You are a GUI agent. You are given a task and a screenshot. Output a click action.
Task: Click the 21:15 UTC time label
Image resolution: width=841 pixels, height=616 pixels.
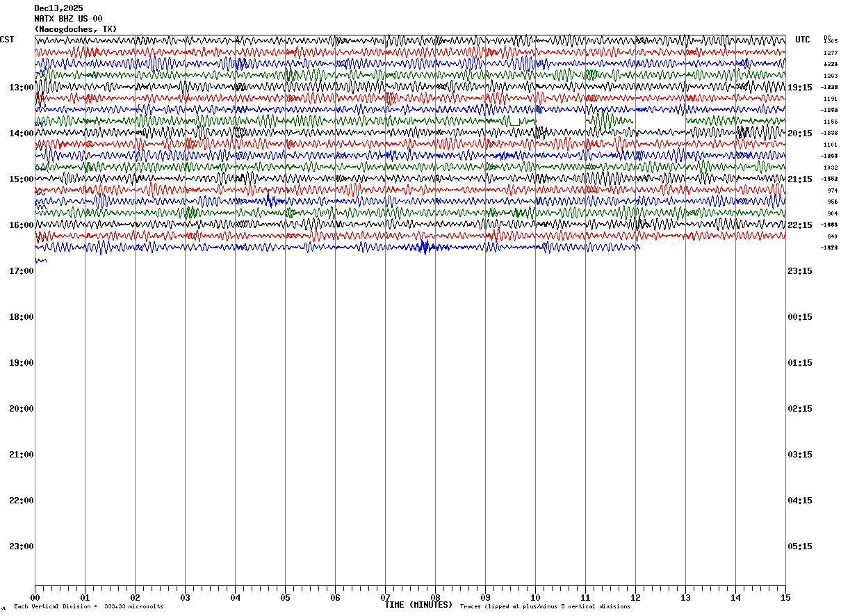click(800, 179)
